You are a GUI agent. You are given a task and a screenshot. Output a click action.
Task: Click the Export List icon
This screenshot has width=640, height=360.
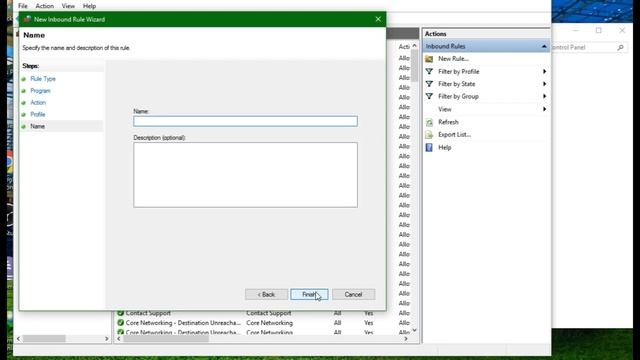tap(429, 135)
